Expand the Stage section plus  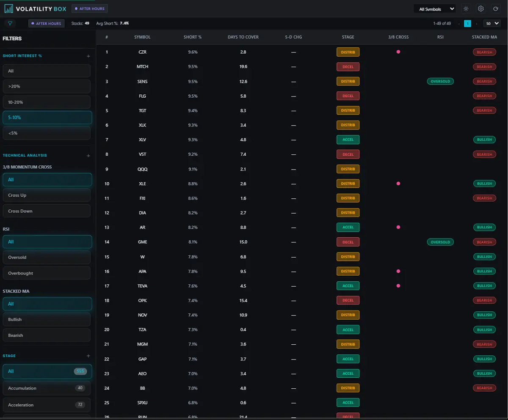coord(88,356)
